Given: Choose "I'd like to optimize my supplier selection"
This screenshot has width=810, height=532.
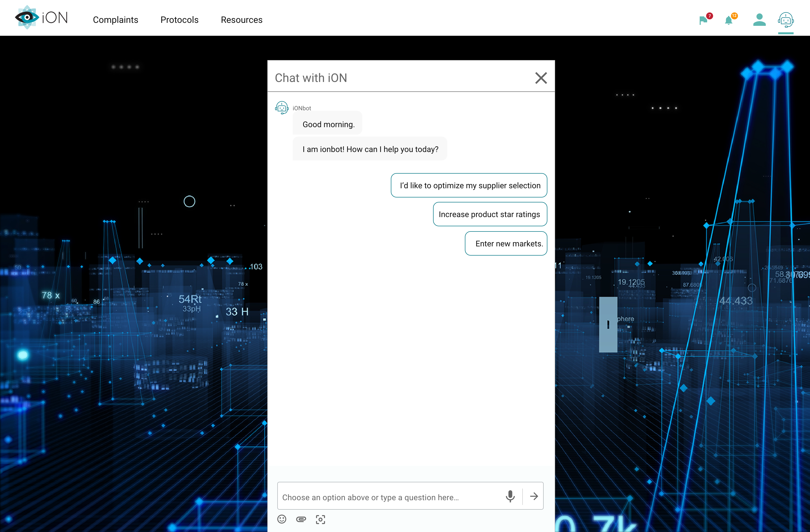Looking at the screenshot, I should click(469, 185).
